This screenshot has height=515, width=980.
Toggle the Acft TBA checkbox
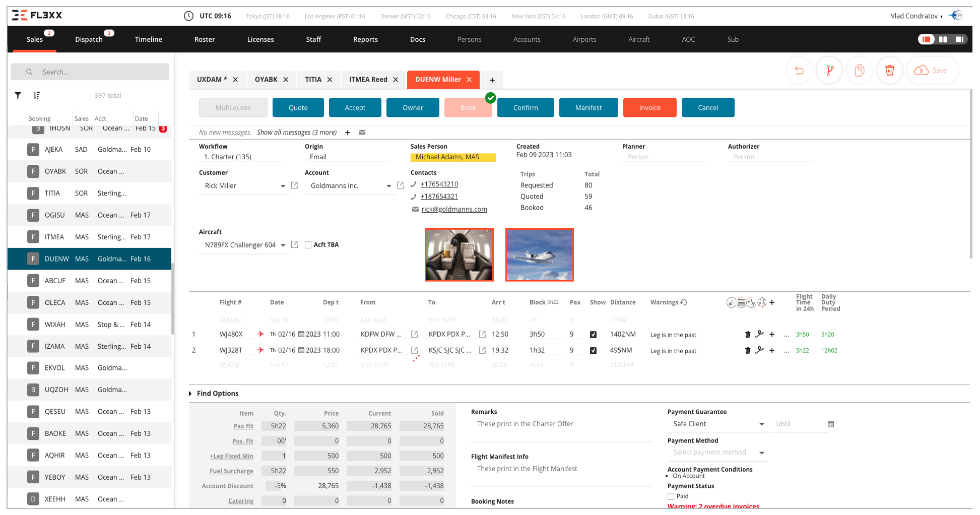[308, 245]
